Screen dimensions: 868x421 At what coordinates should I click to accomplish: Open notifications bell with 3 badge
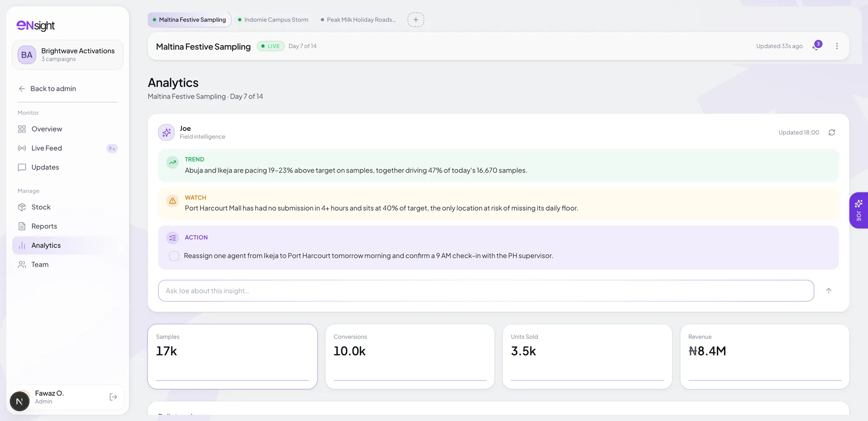[x=816, y=46]
